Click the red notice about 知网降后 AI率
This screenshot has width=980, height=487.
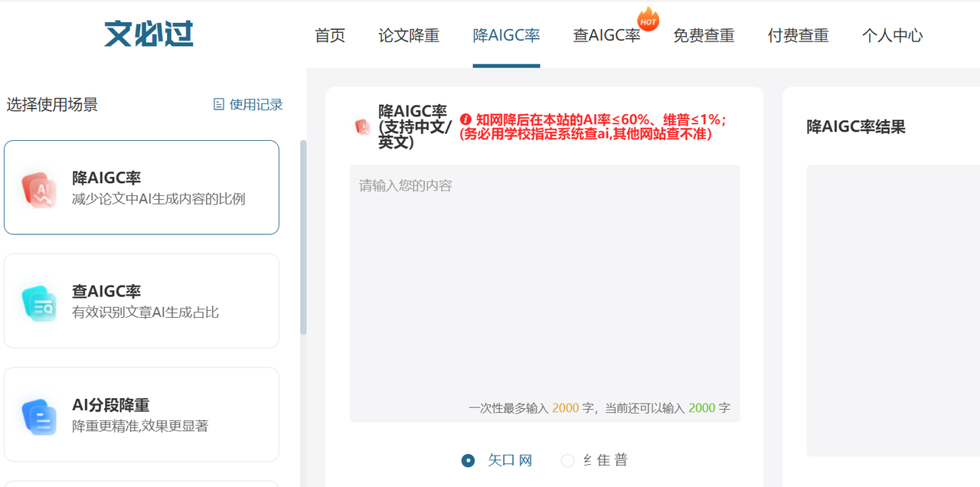(x=593, y=127)
